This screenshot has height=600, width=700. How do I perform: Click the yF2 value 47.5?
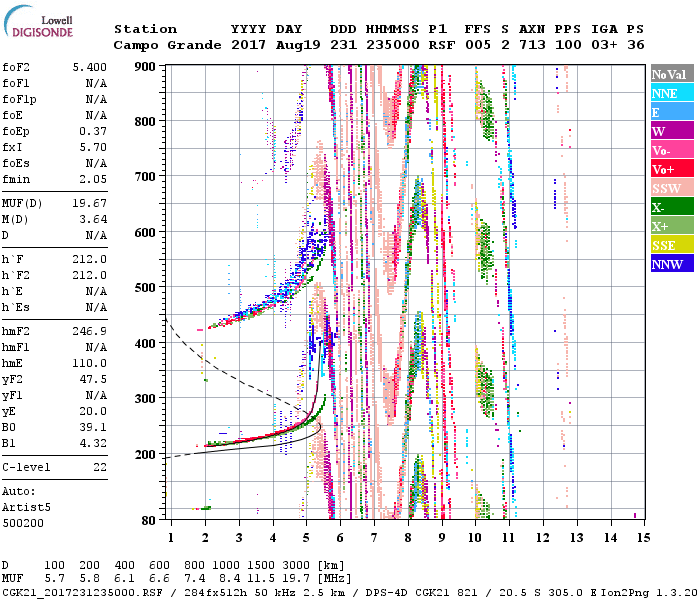coord(93,379)
